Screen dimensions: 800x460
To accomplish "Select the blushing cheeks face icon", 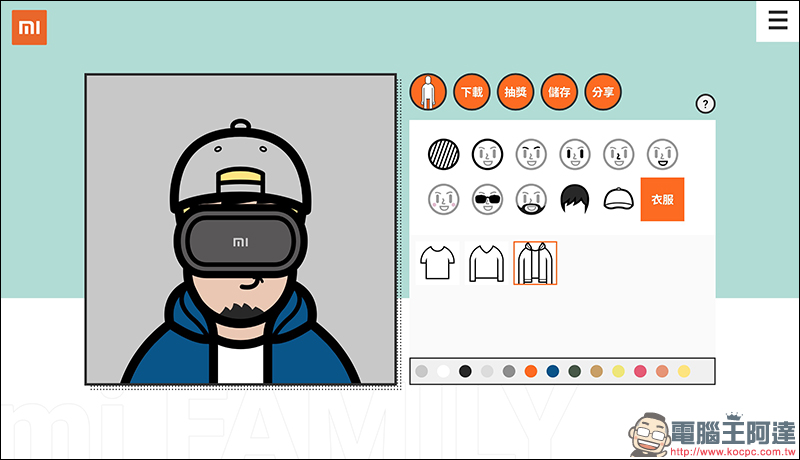I will pos(443,199).
